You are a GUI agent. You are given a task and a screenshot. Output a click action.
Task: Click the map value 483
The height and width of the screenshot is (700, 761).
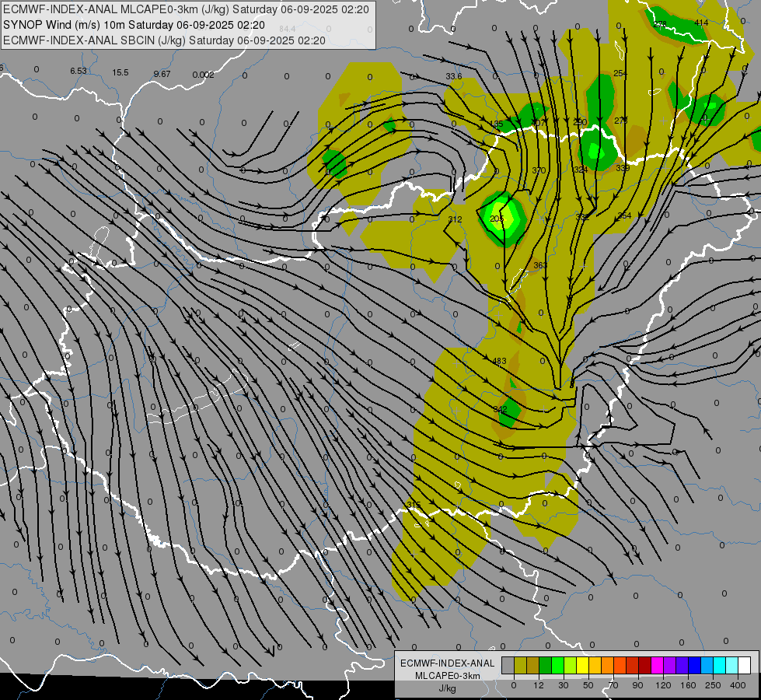[499, 361]
